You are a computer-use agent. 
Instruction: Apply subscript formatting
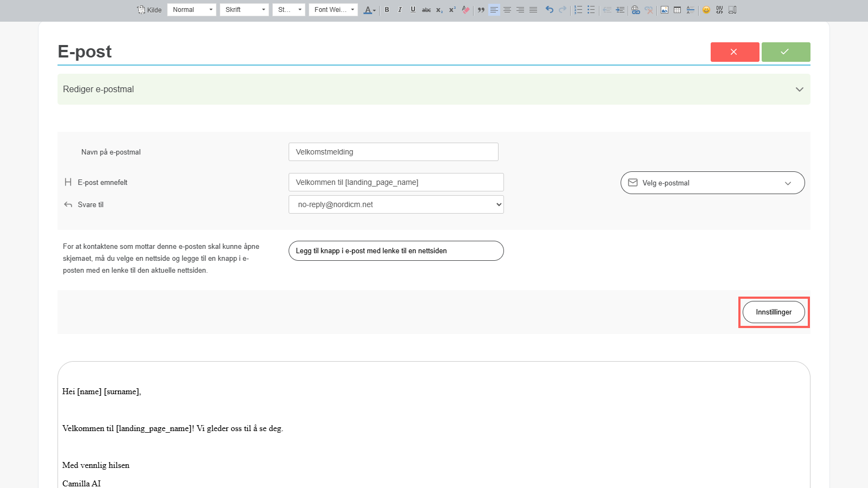click(x=439, y=10)
